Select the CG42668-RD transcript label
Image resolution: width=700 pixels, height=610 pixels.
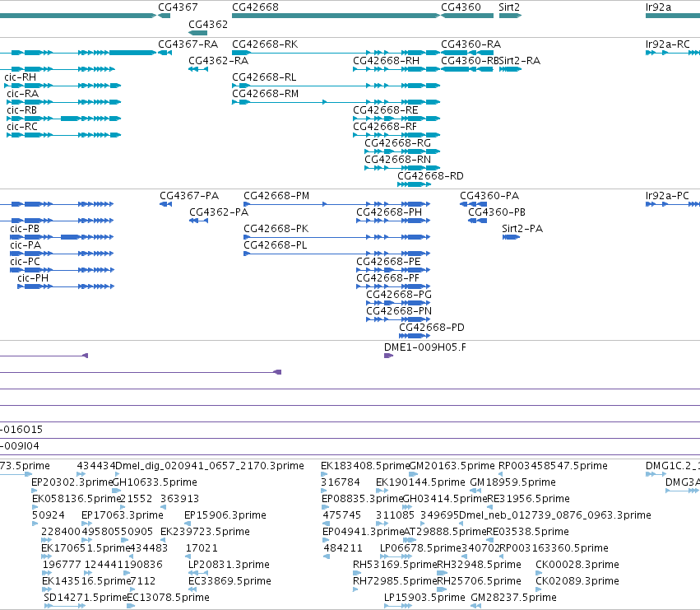coord(430,176)
